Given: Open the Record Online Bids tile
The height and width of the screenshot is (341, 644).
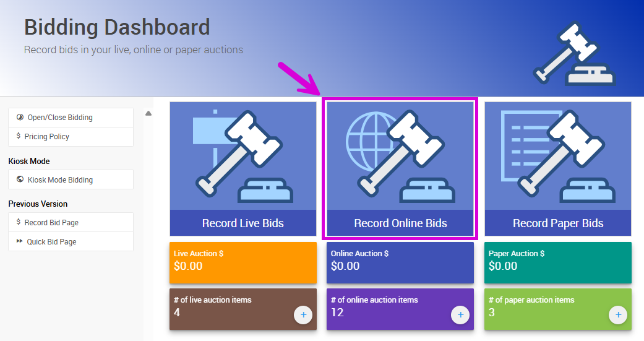Looking at the screenshot, I should pyautogui.click(x=400, y=168).
